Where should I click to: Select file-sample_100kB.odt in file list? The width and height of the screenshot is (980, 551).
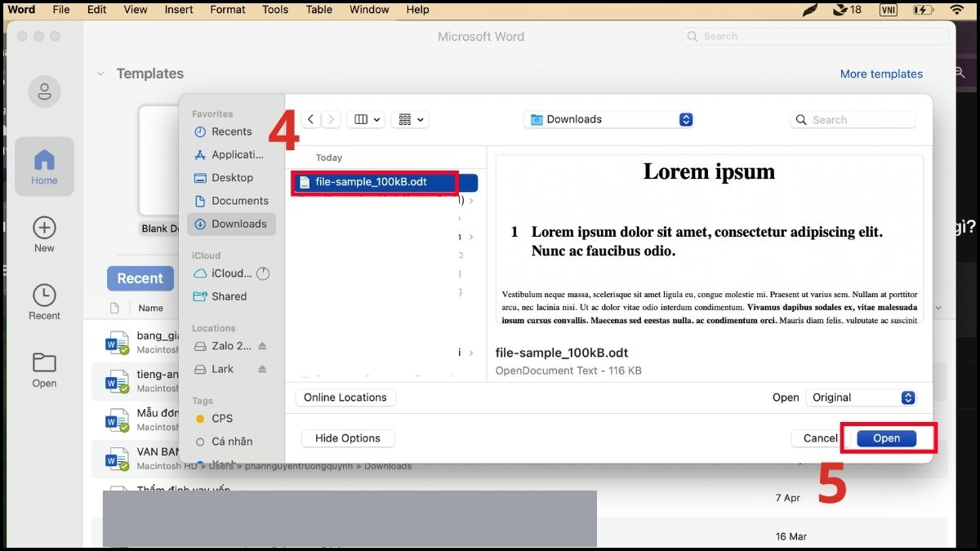pyautogui.click(x=385, y=182)
